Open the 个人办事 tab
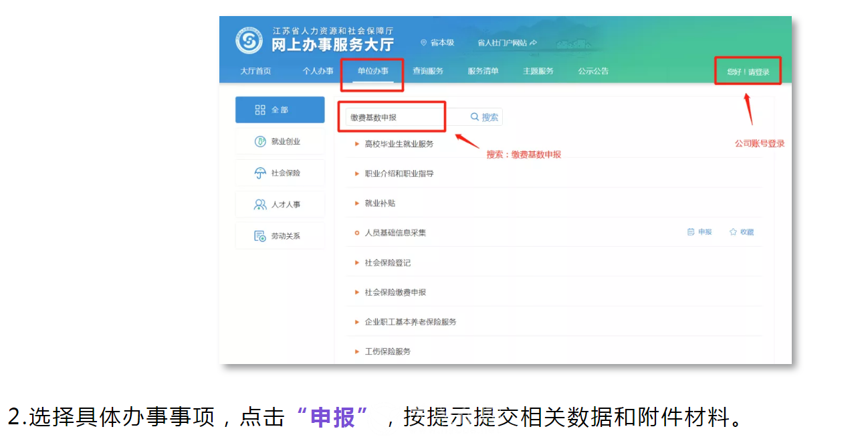Image resolution: width=868 pixels, height=439 pixels. click(x=318, y=71)
